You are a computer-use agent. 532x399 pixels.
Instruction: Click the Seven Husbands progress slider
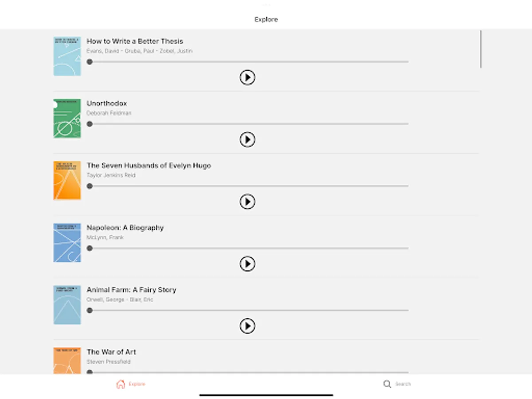coord(248,186)
